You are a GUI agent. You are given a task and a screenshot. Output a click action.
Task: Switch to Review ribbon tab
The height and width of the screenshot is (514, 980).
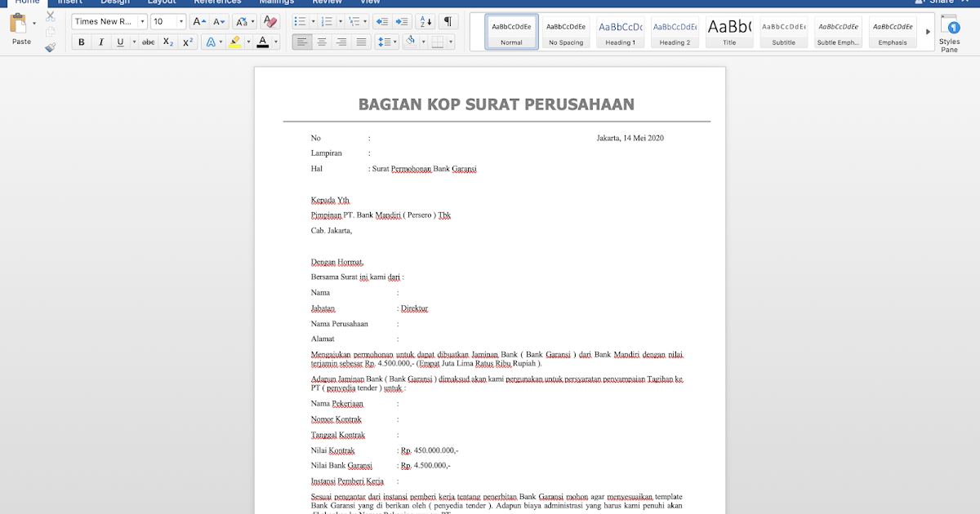327,2
